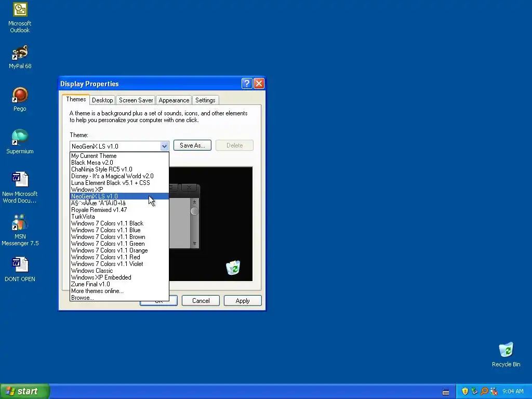The width and height of the screenshot is (532, 399).
Task: Choose Windows 7 Colors v1.1 Blue
Action: [x=119, y=230]
